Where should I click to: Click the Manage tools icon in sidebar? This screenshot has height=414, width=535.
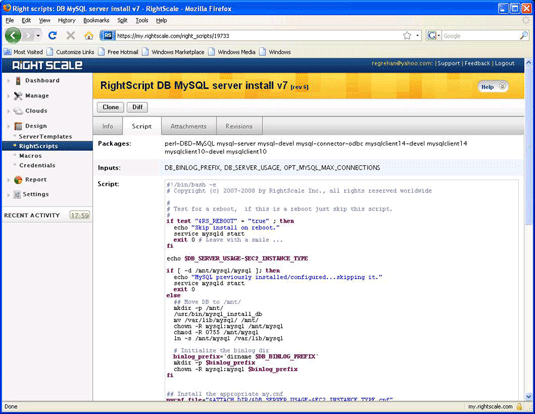(x=18, y=96)
